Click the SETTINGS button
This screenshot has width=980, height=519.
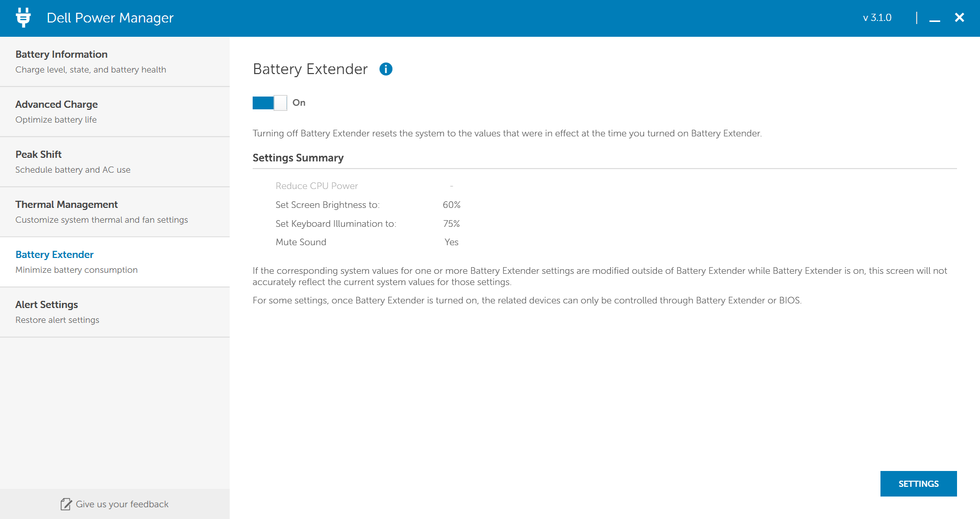(918, 484)
